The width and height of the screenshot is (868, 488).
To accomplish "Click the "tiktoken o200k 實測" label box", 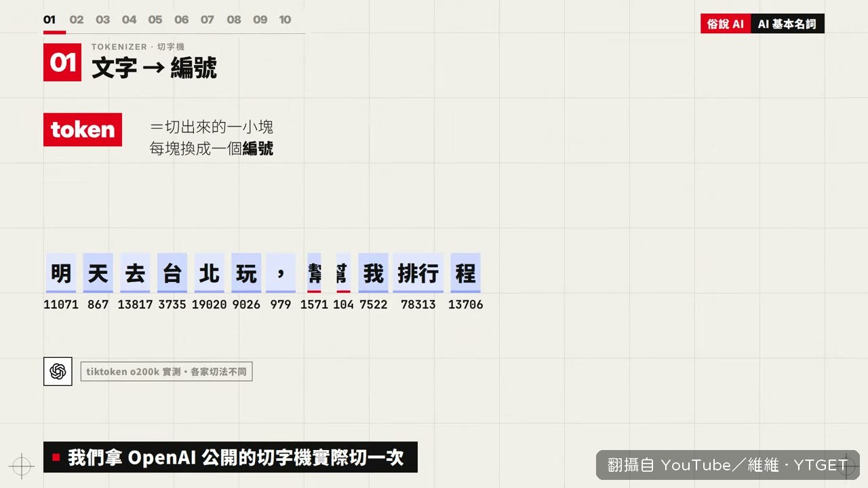I will pyautogui.click(x=166, y=371).
